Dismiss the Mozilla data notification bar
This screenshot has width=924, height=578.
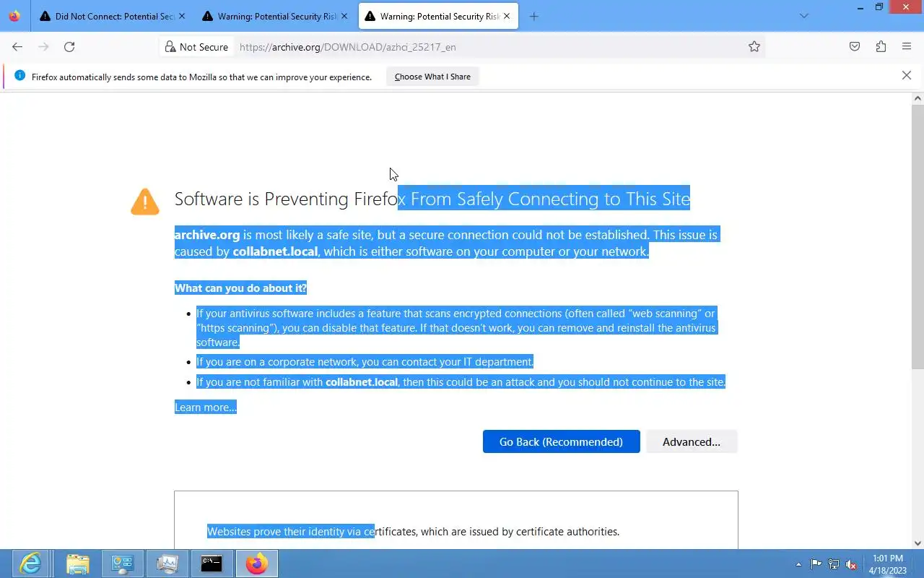[x=907, y=75]
